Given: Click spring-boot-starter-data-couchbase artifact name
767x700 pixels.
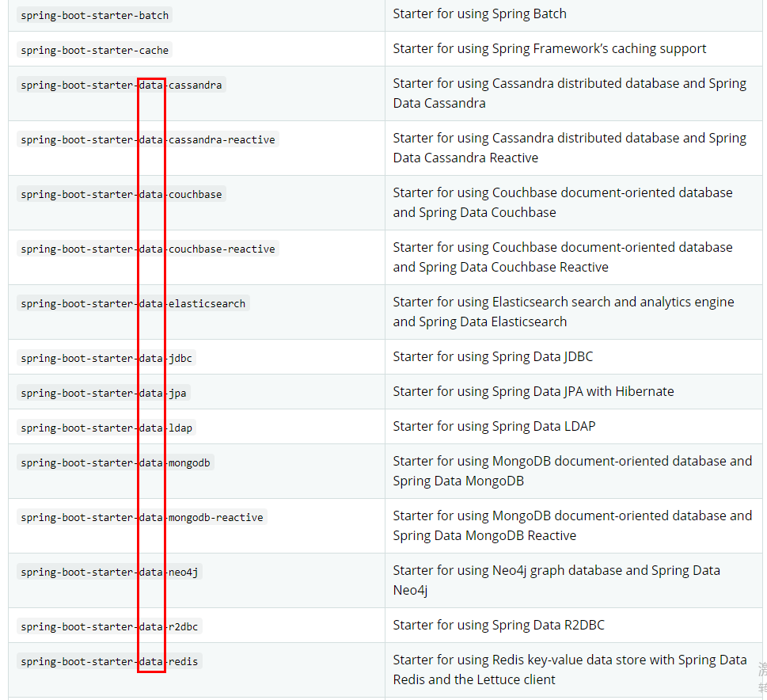Looking at the screenshot, I should [x=121, y=195].
